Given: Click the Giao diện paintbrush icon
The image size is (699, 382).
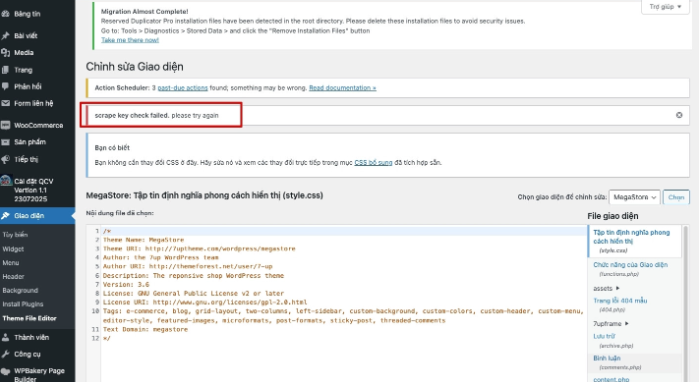Looking at the screenshot, I should tap(5, 216).
